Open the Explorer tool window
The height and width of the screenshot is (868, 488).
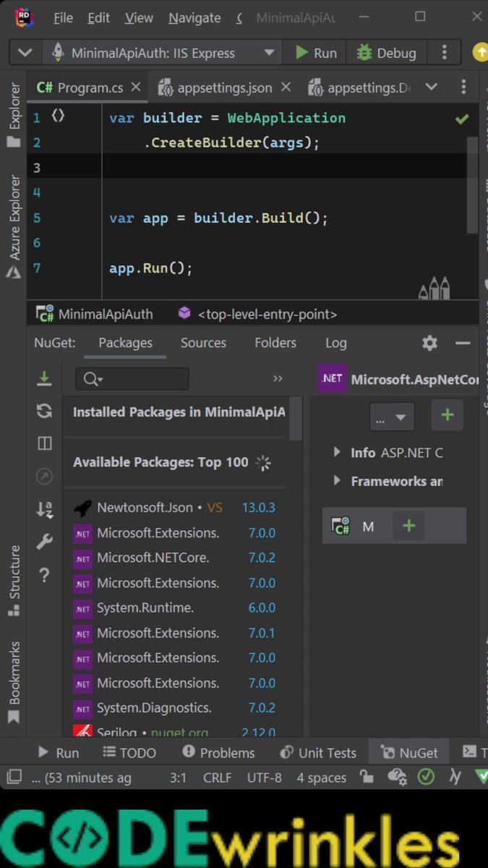[14, 114]
